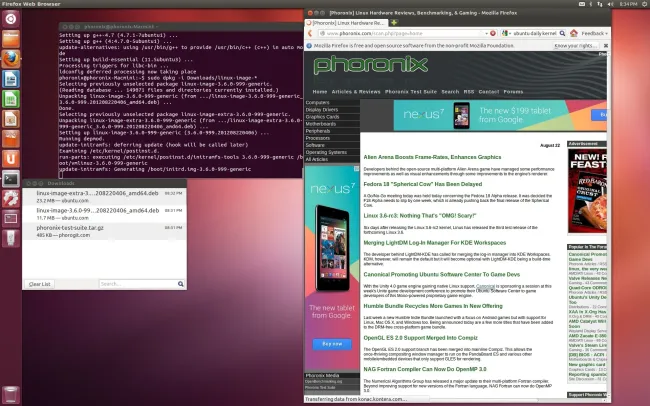
Task: Open the Contact item in Phoronix navigation
Action: (x=489, y=92)
